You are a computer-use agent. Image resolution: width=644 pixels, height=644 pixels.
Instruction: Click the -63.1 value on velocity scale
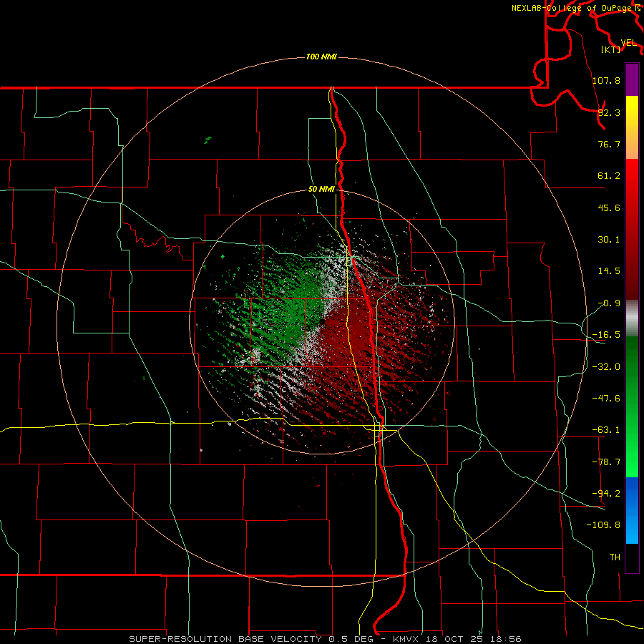click(606, 430)
